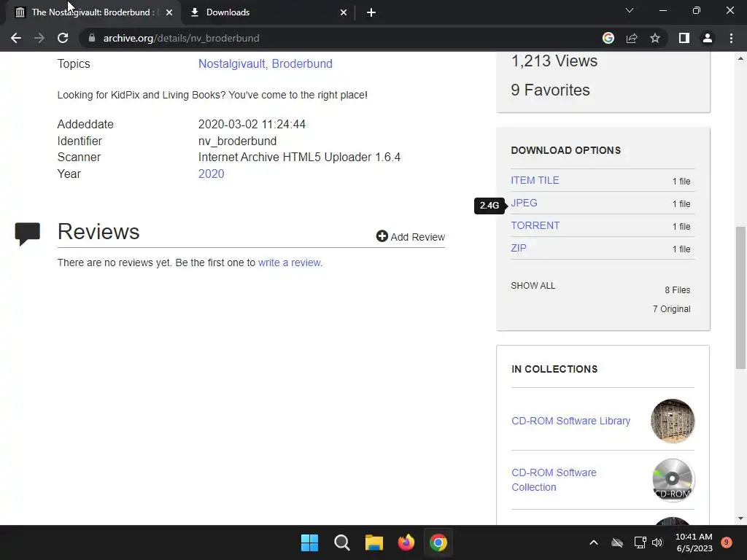747x560 pixels.
Task: Click the cloud sync tray icon
Action: [617, 542]
